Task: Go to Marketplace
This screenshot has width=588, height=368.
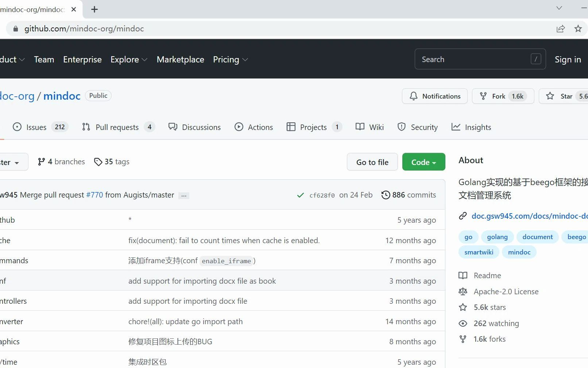Action: [181, 60]
